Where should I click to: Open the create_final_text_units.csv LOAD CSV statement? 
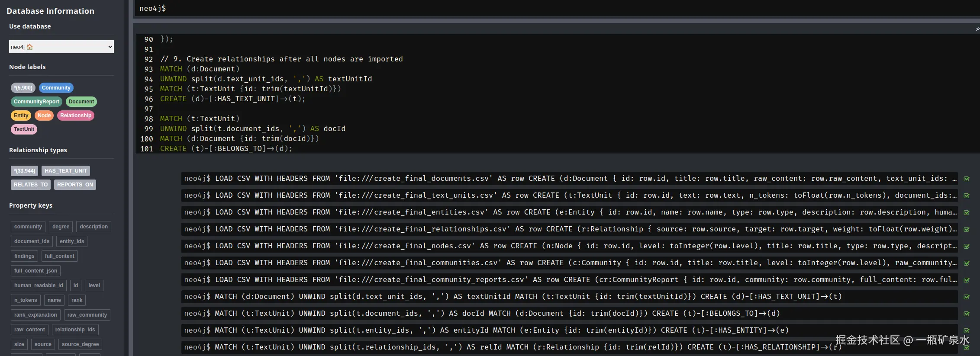569,196
